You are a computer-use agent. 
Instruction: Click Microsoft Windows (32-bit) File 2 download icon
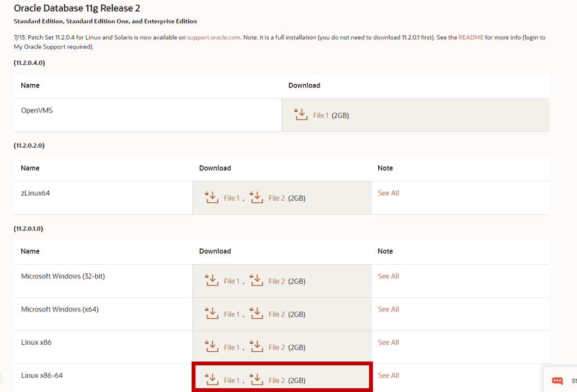[x=256, y=281]
